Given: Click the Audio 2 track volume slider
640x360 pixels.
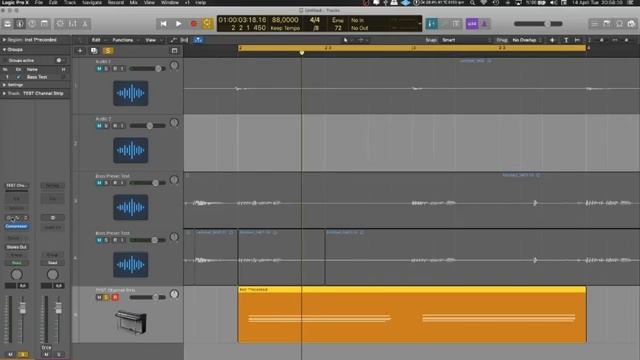Looking at the screenshot, I should (147, 126).
